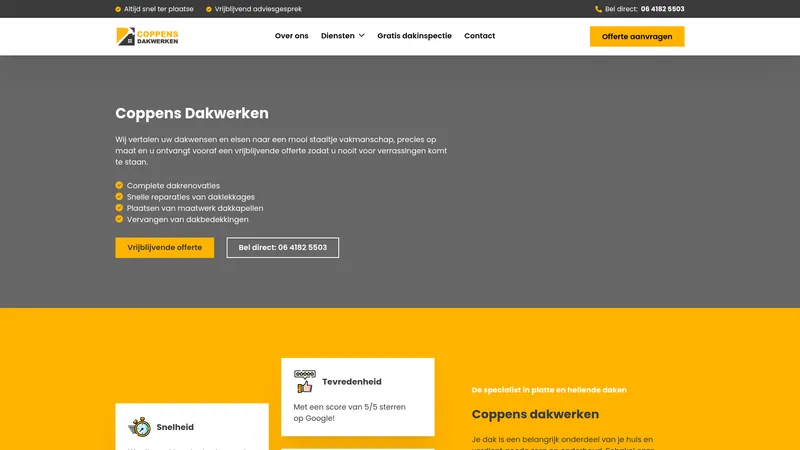Click the Coppens Dakwerken hero heading

pos(192,113)
